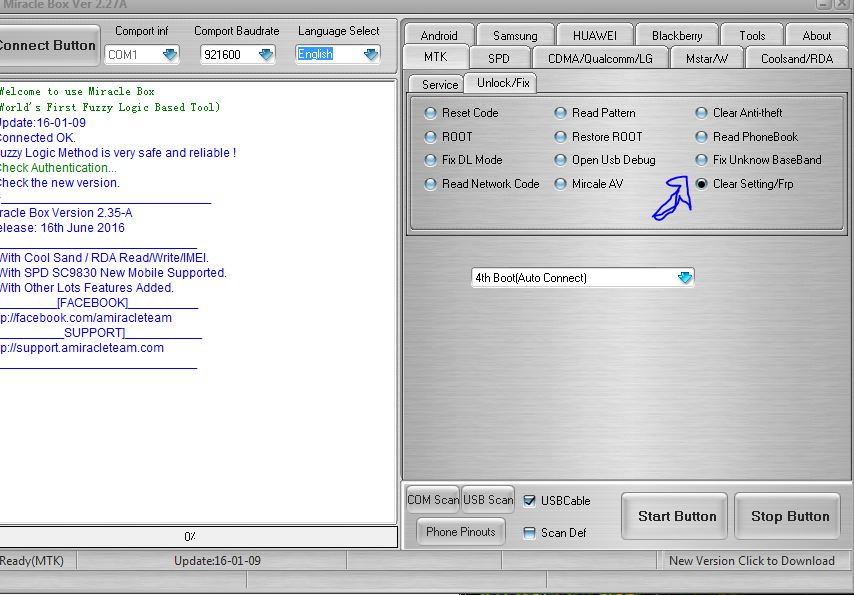854x595 pixels.
Task: Open the 4th Boot(Auto Connect) dropdown
Action: [x=685, y=277]
